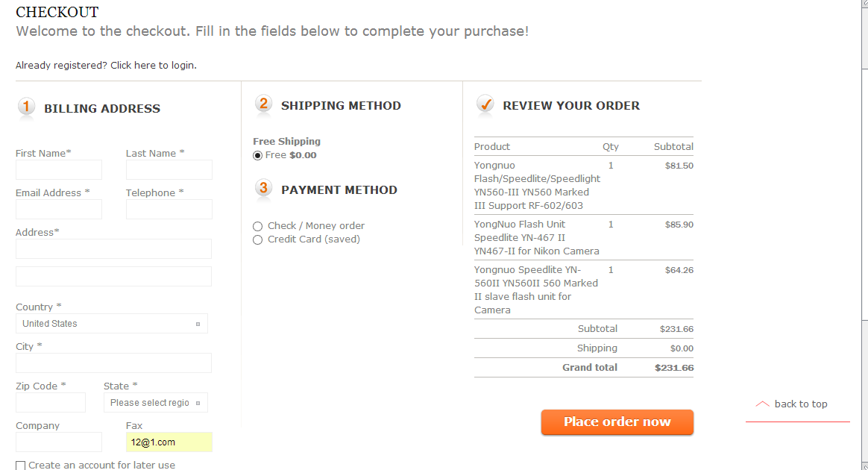Enable Create an account for later use
This screenshot has height=470, width=868.
[x=20, y=466]
